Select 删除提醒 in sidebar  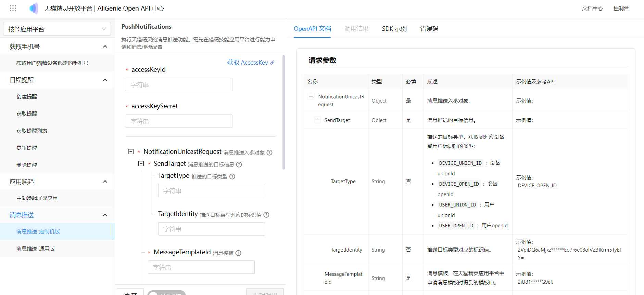click(x=57, y=165)
